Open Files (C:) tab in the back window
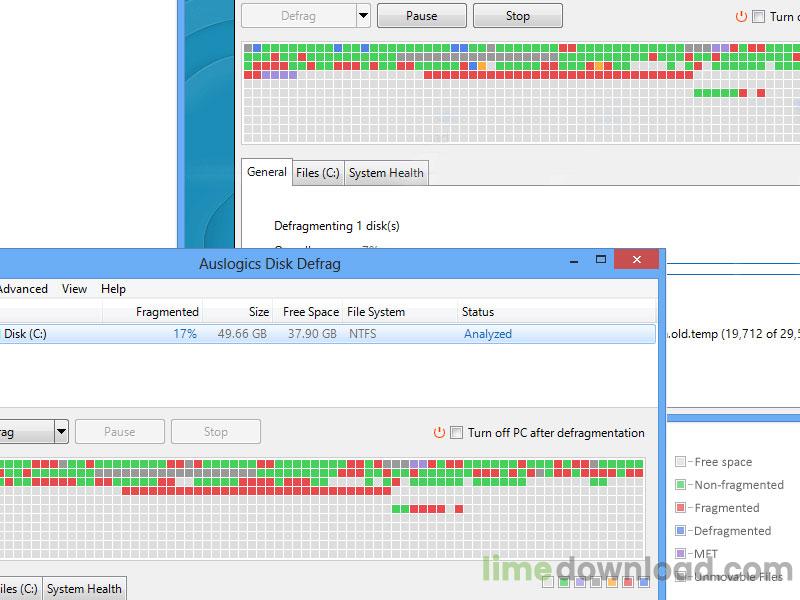The image size is (800, 600). point(318,173)
